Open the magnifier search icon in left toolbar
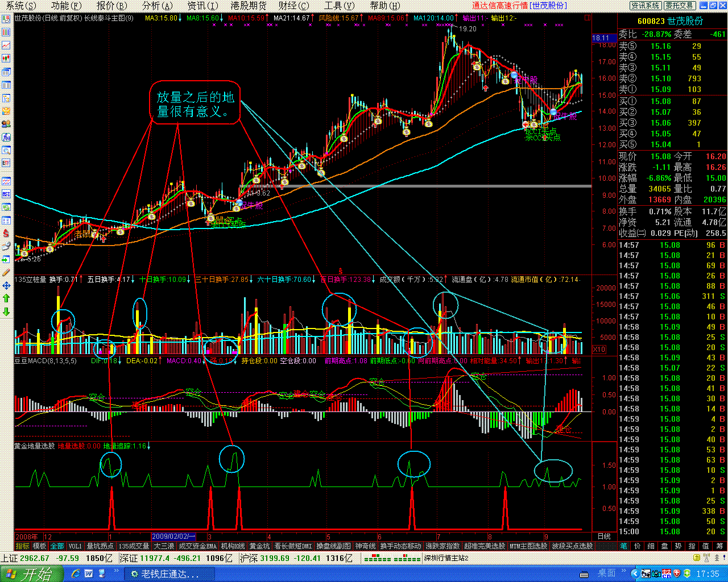 click(x=6, y=150)
